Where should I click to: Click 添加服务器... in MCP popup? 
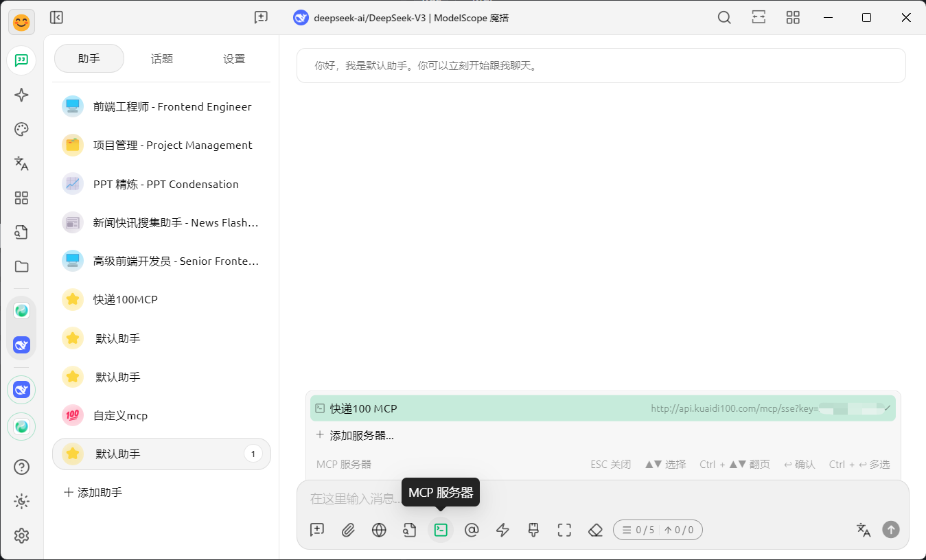pos(355,435)
